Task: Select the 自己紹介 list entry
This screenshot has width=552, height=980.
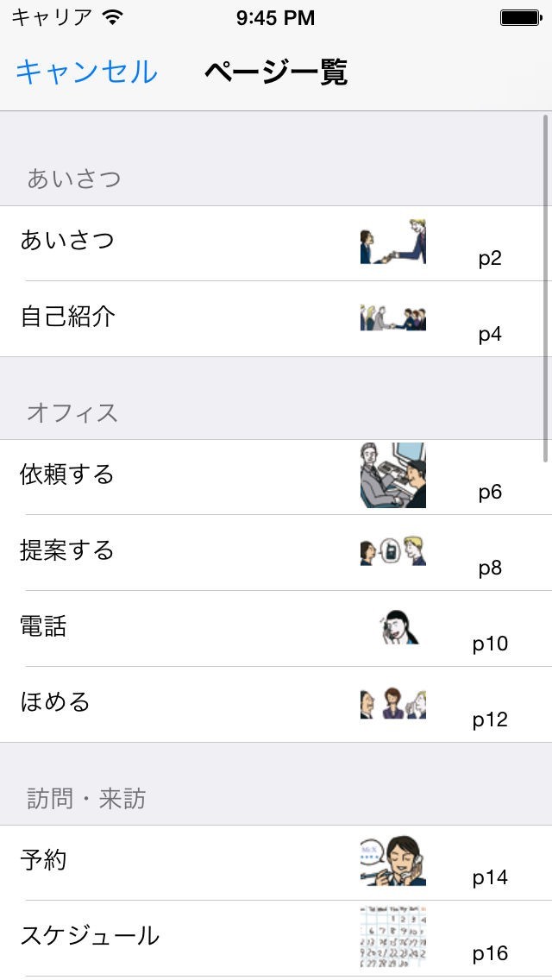Action: (67, 317)
